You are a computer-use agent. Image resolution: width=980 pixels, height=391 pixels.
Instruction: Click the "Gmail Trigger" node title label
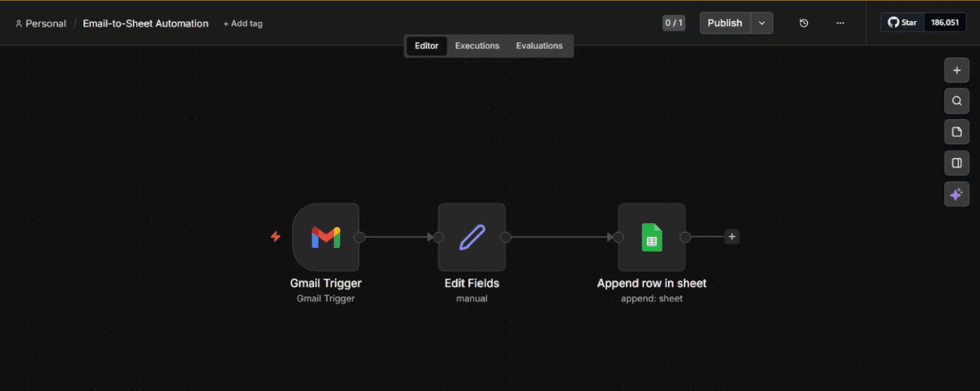[325, 284]
